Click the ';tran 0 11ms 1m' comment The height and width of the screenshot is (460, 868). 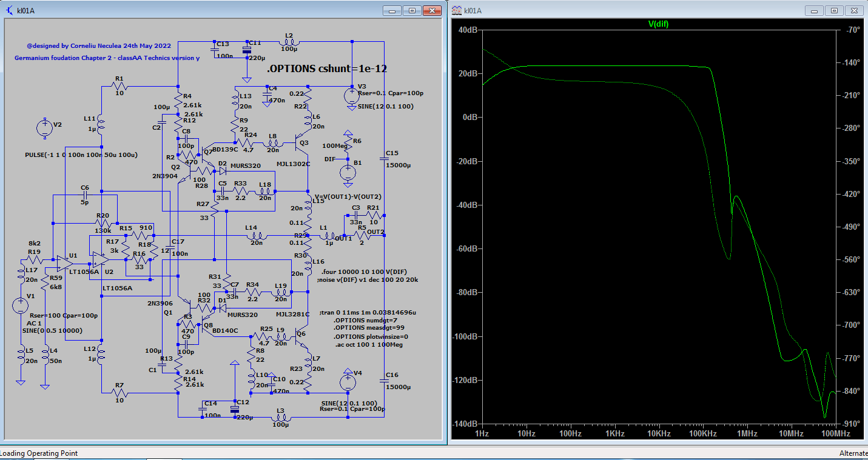[368, 312]
